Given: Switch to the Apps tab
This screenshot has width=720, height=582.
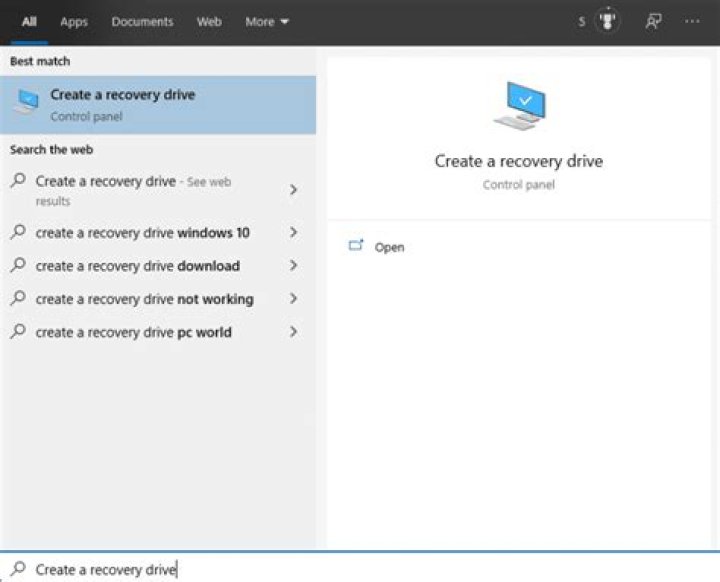Looking at the screenshot, I should tap(74, 22).
